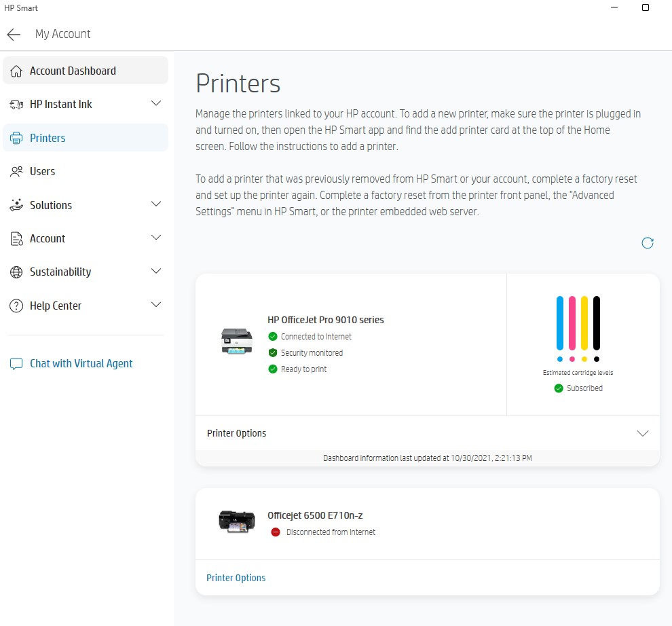This screenshot has width=672, height=626.
Task: Click the Sustainability globe icon
Action: [16, 272]
